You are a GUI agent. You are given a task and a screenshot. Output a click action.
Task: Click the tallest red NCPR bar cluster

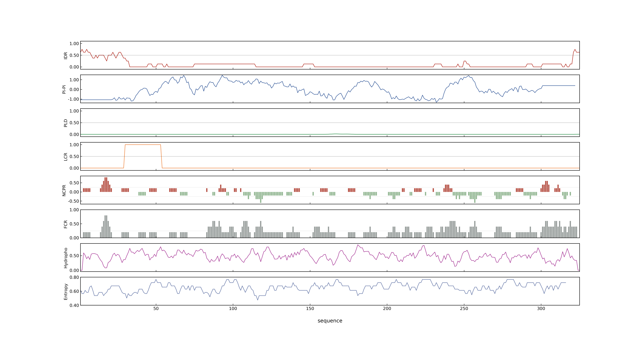click(x=106, y=185)
